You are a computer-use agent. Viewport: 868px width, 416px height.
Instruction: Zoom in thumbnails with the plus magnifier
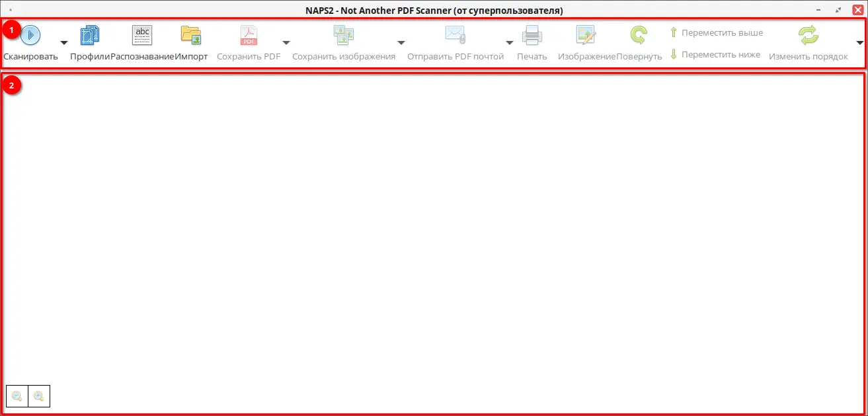(39, 396)
